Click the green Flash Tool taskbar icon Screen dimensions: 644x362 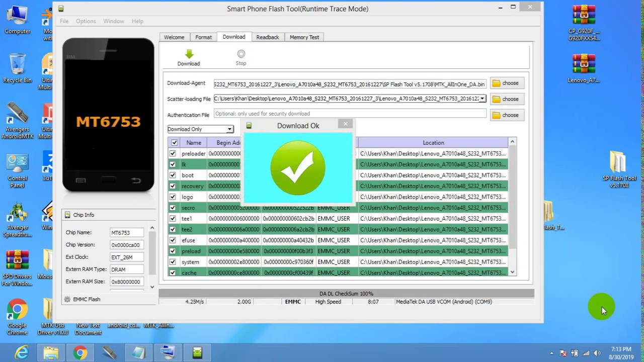coord(197,353)
